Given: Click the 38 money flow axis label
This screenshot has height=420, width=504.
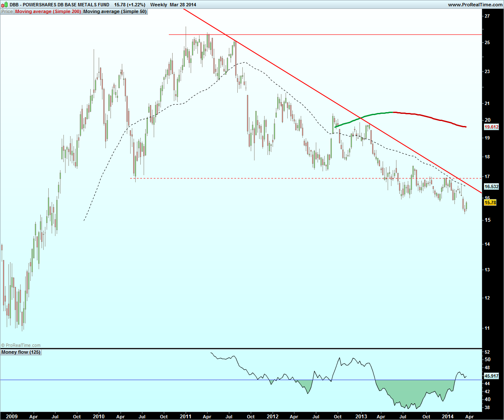Looking at the screenshot, I should tap(487, 407).
